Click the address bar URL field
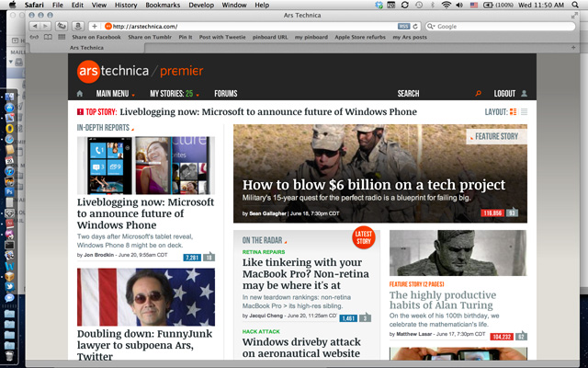Image resolution: width=588 pixels, height=368 pixels. (x=254, y=27)
